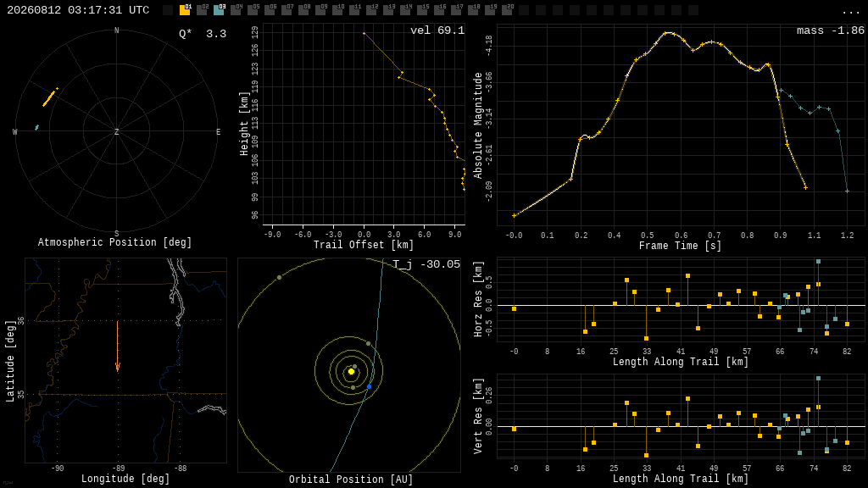This screenshot has height=488, width=868.
Task: Click the yellow streak in atmospheric position plot
Action: 50,97
